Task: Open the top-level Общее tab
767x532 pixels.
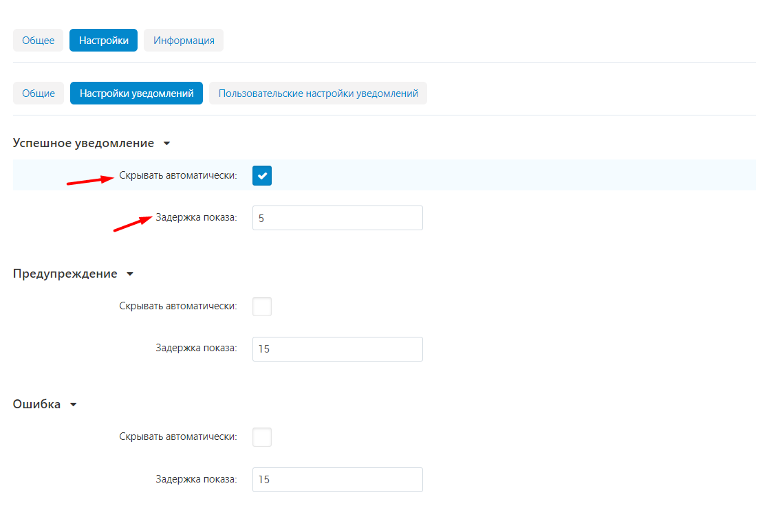Action: pyautogui.click(x=38, y=41)
